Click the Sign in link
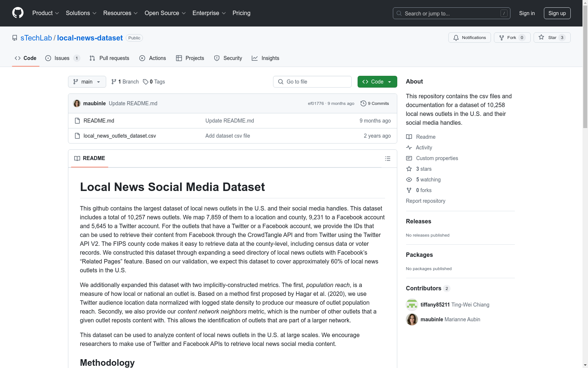Viewport: 588px width, 368px height. point(527,13)
